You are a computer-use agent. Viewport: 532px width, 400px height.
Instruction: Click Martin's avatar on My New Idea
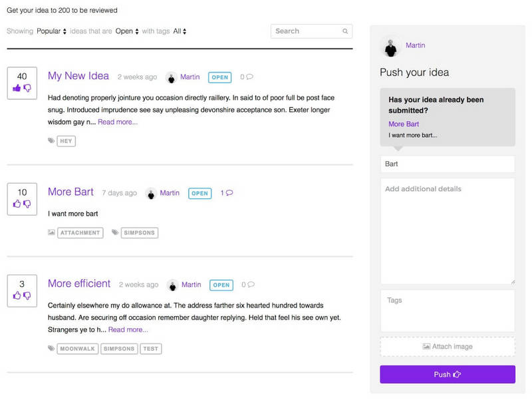click(x=172, y=78)
